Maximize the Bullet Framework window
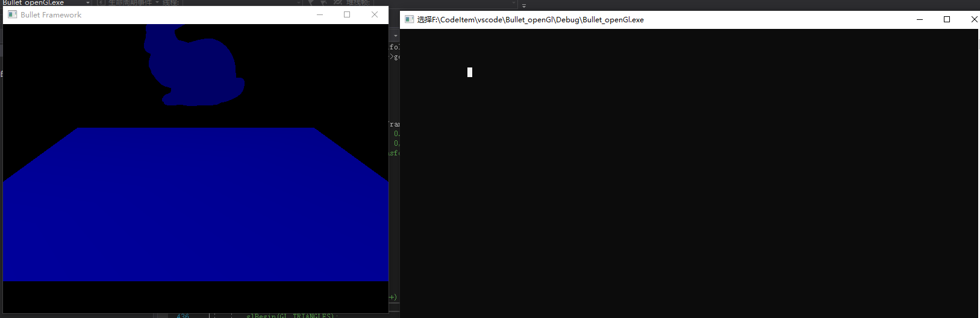This screenshot has height=318, width=980. 347,14
